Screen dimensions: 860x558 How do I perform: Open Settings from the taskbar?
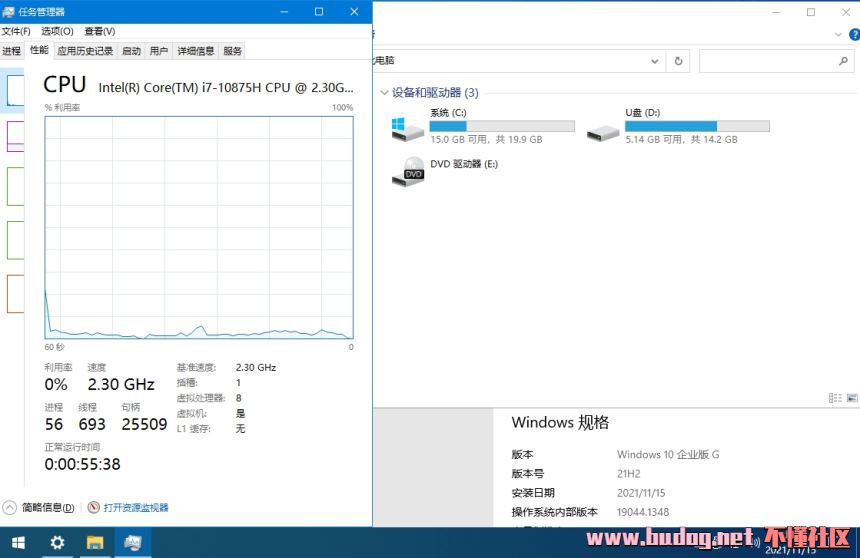point(57,543)
